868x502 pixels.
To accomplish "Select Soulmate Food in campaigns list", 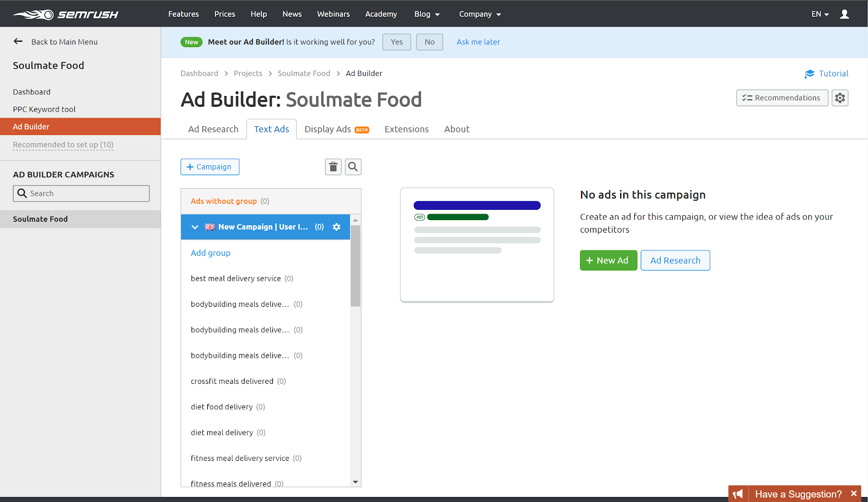I will [x=80, y=219].
